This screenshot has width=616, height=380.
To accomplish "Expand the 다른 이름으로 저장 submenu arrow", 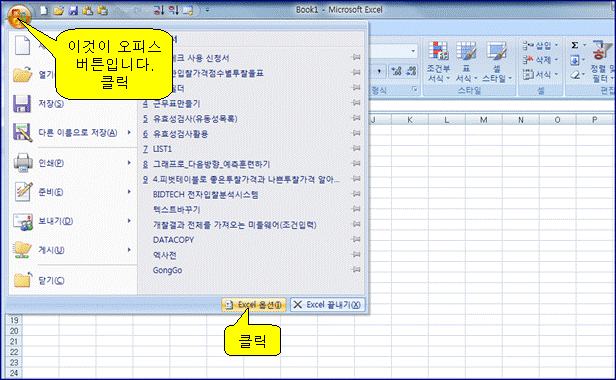I will click(129, 133).
